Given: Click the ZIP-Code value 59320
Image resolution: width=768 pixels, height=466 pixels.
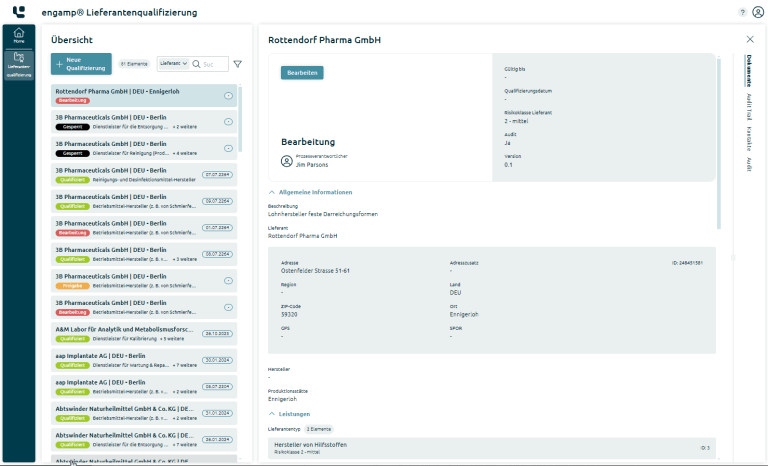Looking at the screenshot, I should (x=289, y=315).
